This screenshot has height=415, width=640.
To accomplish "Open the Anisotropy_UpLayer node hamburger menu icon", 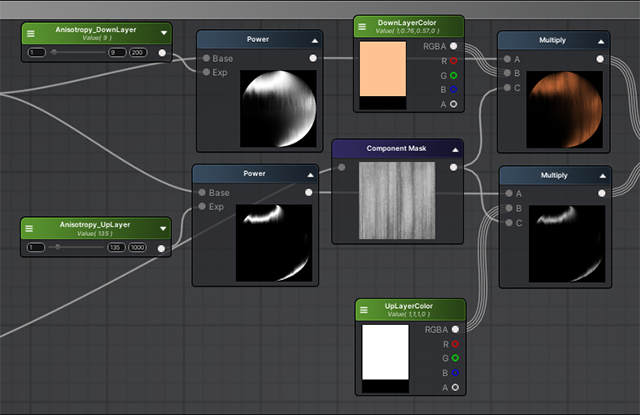I will coord(31,228).
